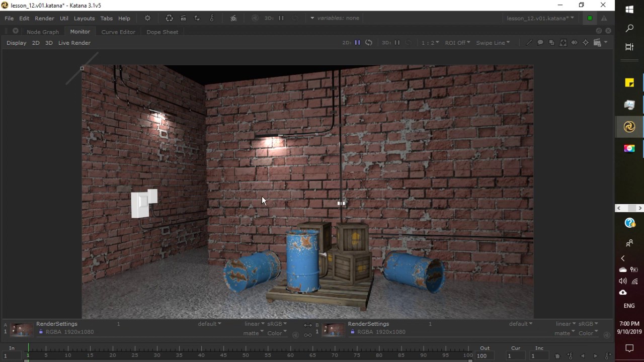Expand the arrow next to the clapperboard icon
This screenshot has height=362, width=644.
pos(605,43)
